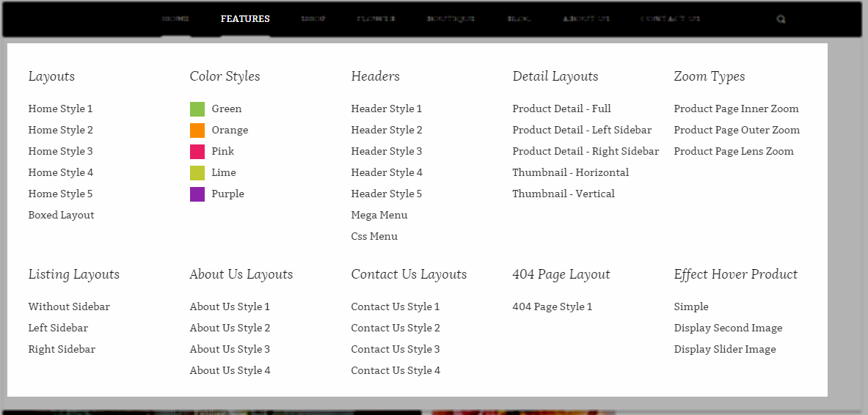Click the Detail Layouts heading
The width and height of the screenshot is (868, 415).
coord(555,76)
